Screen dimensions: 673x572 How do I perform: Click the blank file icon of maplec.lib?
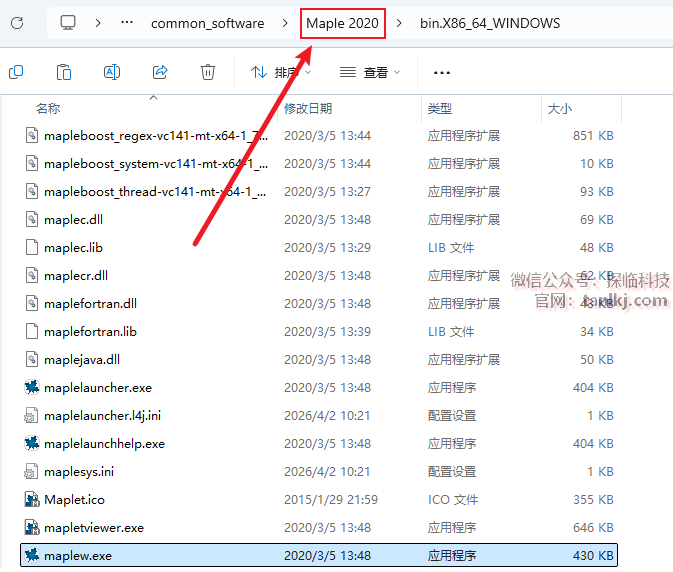tap(32, 248)
